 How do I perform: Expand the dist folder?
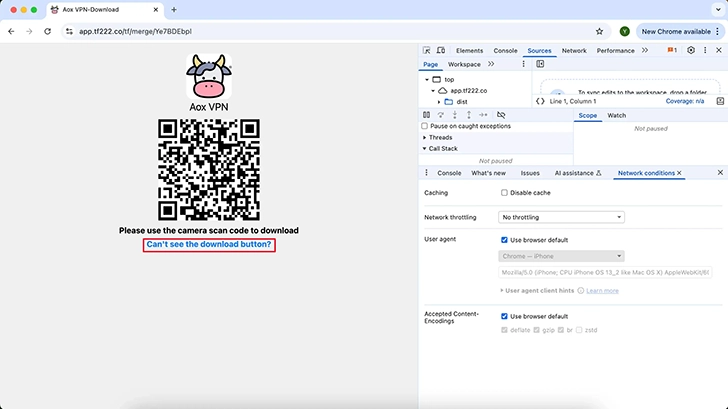click(x=439, y=102)
